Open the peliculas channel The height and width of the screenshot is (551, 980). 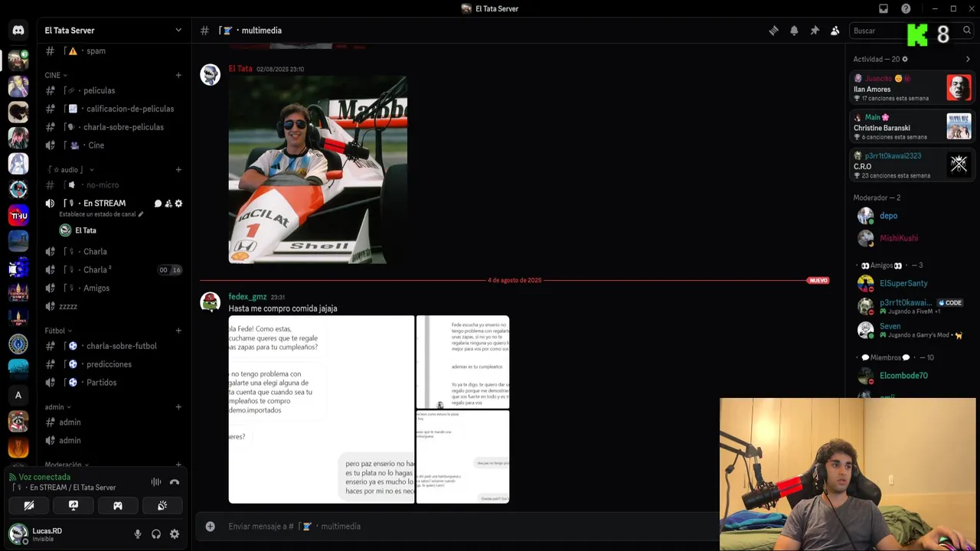click(x=114, y=90)
